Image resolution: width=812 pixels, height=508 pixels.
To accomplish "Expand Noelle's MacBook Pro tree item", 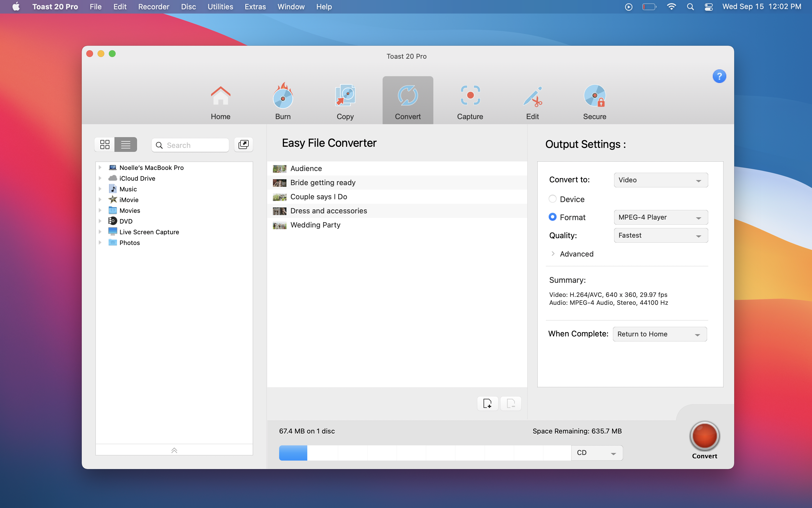I will 100,167.
